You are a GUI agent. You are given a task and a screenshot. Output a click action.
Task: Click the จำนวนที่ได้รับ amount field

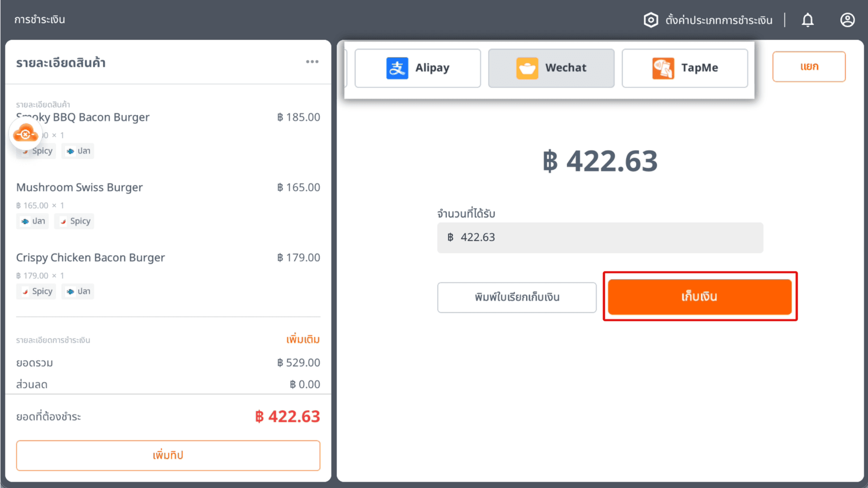coord(600,237)
